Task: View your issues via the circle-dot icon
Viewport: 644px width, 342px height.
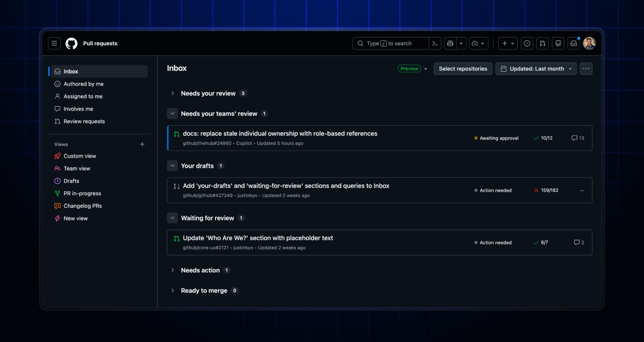Action: [x=527, y=43]
